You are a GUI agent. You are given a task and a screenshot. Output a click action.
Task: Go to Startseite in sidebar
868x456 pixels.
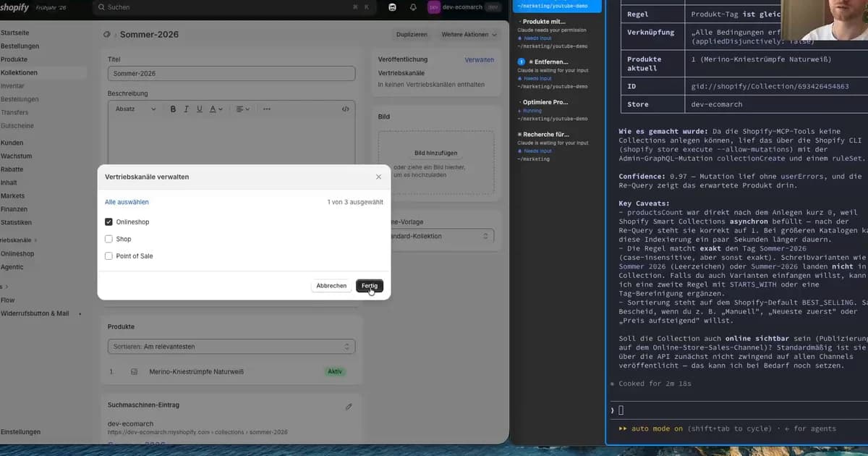[14, 33]
